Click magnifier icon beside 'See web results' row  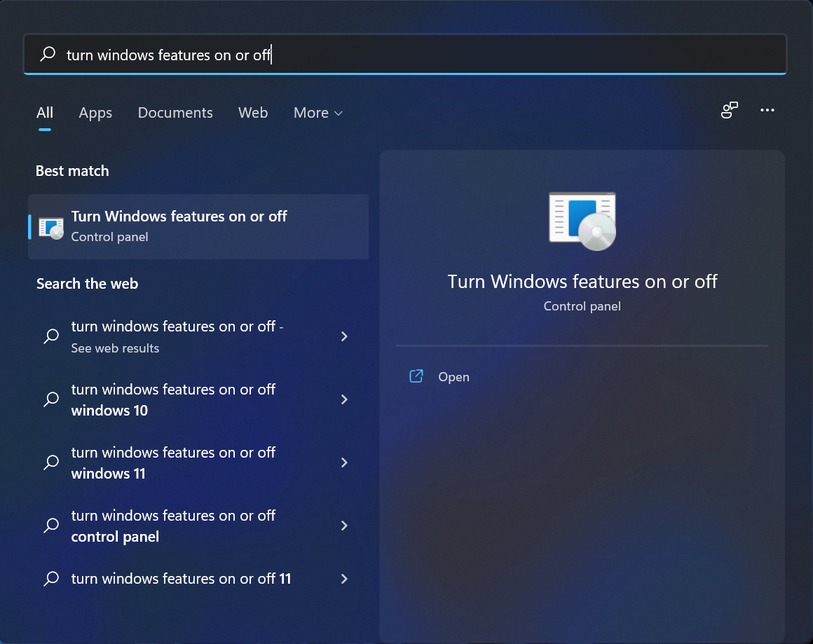(x=51, y=336)
